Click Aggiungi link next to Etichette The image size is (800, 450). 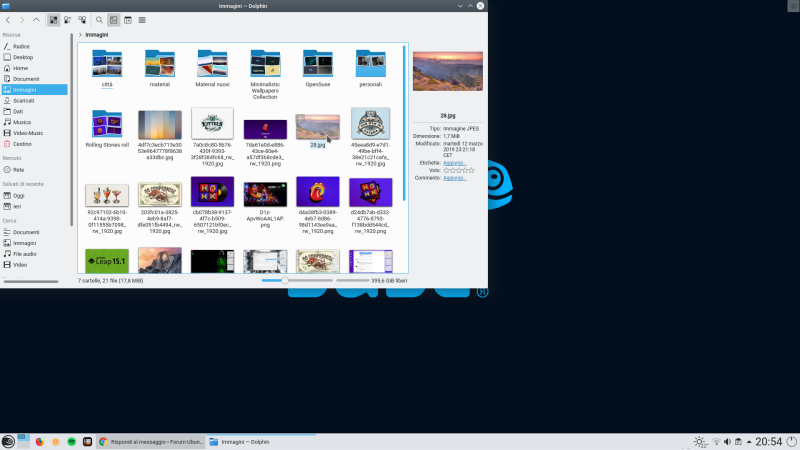click(x=454, y=163)
